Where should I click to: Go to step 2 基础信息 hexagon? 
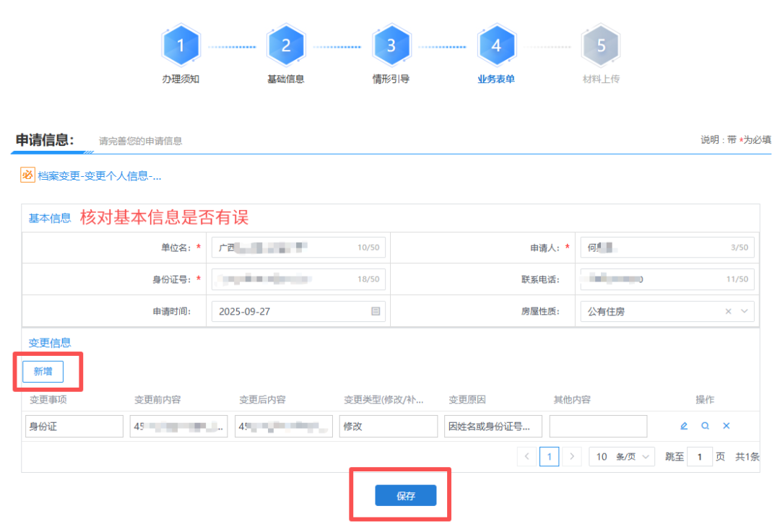coord(286,45)
